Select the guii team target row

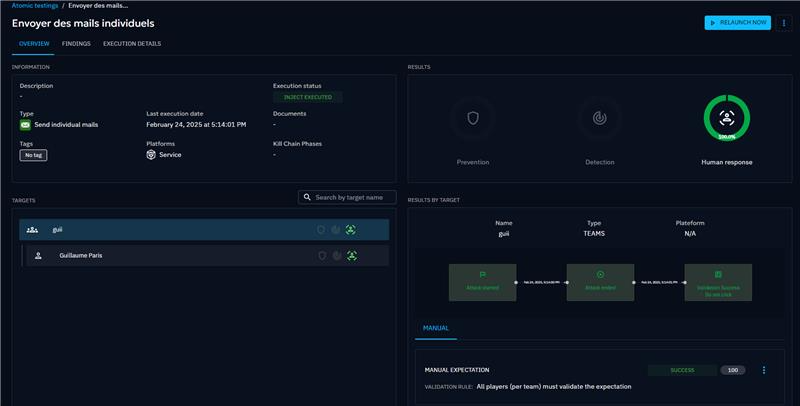(180, 229)
